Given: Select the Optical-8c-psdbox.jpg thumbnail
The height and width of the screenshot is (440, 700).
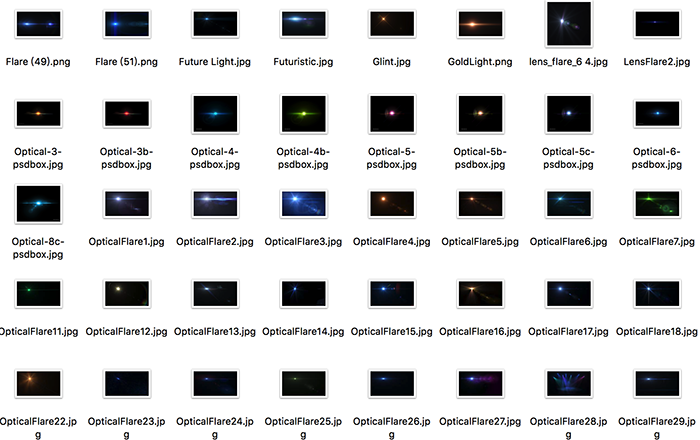Looking at the screenshot, I should 38,203.
